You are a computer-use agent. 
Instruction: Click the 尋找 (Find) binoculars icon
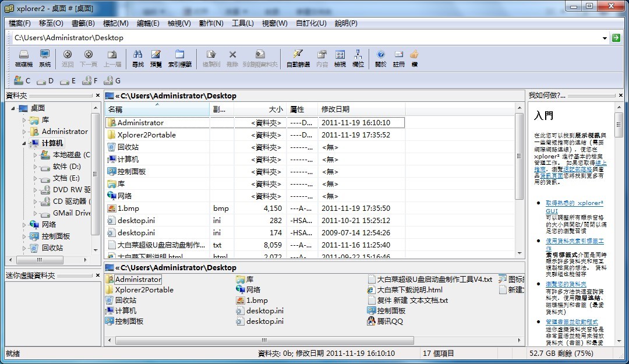tap(138, 58)
